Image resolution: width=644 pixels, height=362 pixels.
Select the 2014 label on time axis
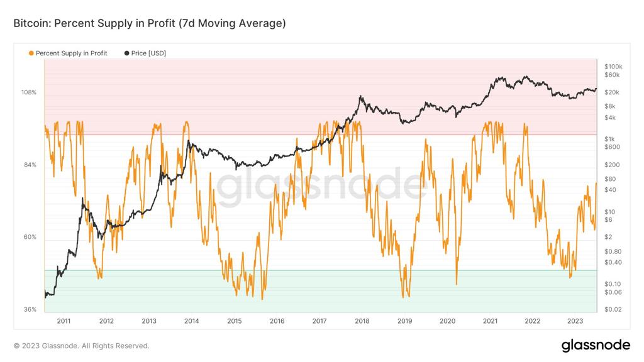coord(191,321)
